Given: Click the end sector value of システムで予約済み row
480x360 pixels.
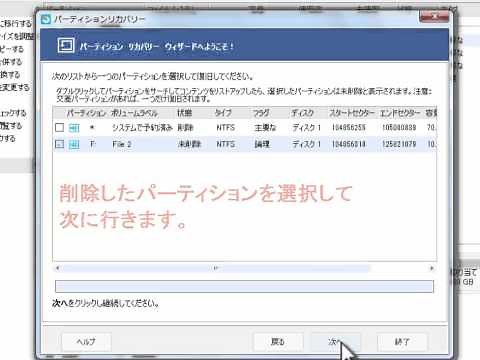Looking at the screenshot, I should [x=399, y=127].
